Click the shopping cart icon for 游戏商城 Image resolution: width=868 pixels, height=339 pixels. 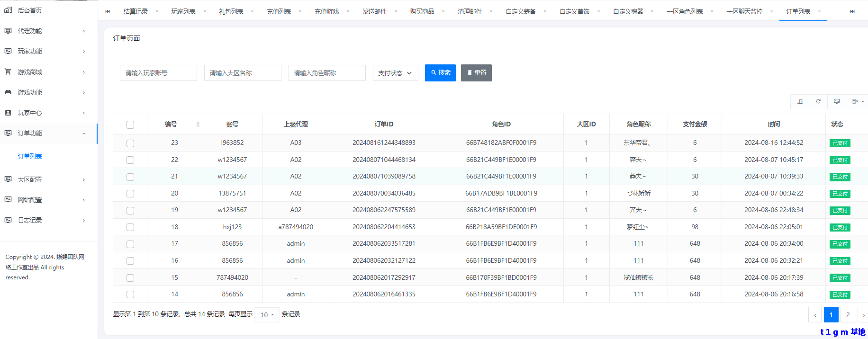click(8, 72)
